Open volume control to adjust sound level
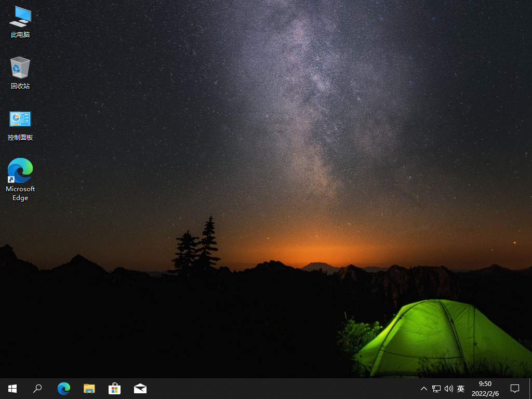The image size is (532, 399). [448, 388]
